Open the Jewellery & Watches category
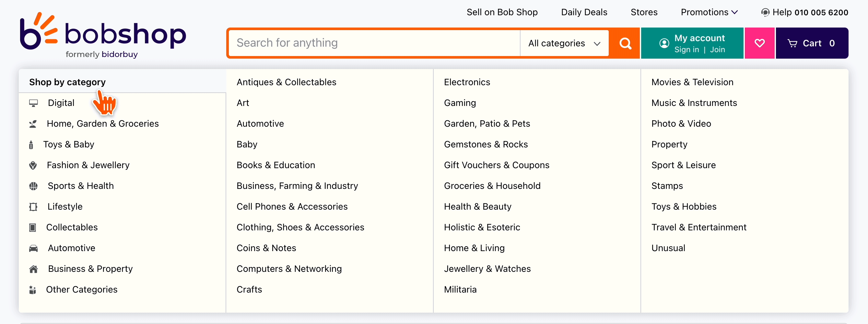The image size is (868, 324). (x=487, y=269)
